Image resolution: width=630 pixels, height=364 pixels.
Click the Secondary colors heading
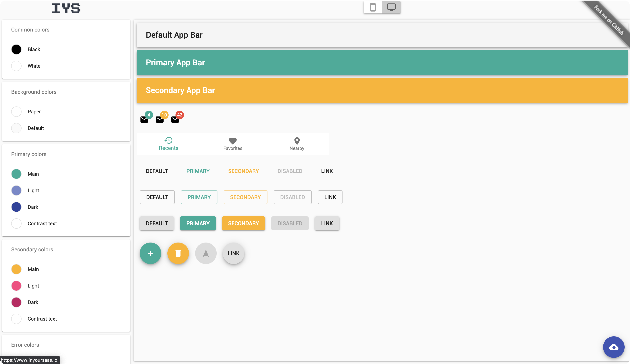[x=32, y=249]
